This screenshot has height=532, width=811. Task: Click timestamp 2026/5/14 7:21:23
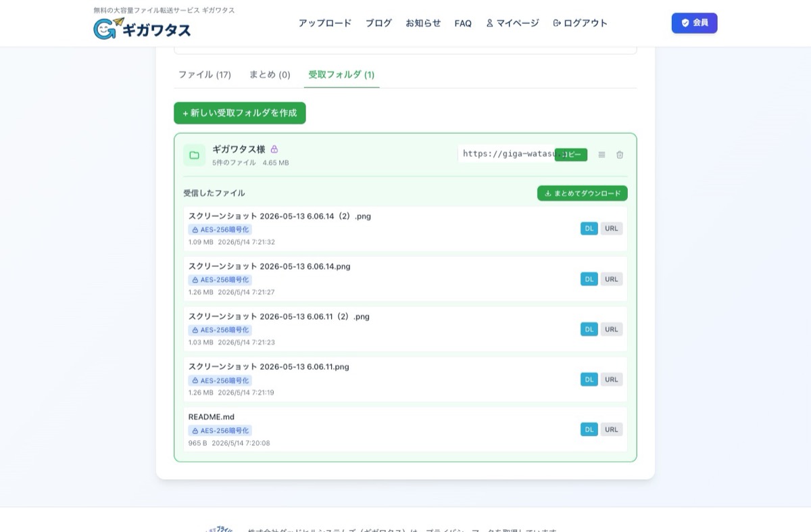246,343
